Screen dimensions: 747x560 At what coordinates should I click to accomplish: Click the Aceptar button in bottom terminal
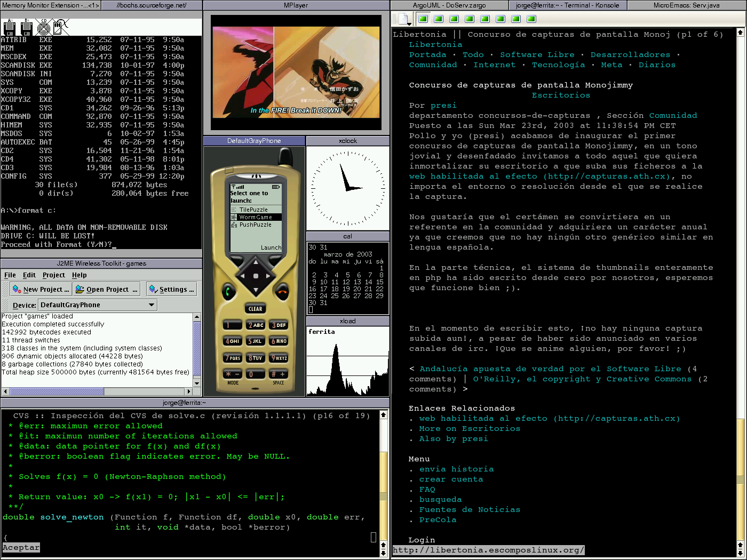pos(21,548)
